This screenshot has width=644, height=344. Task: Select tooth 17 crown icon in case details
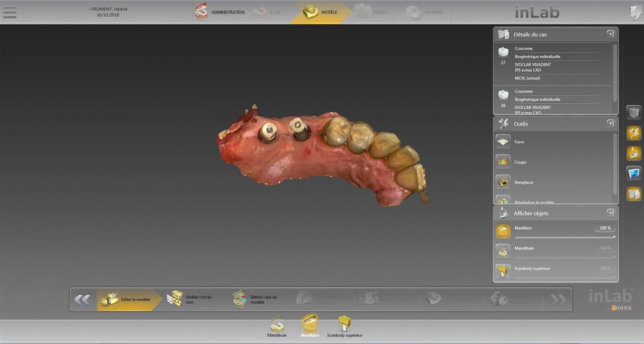tap(503, 52)
